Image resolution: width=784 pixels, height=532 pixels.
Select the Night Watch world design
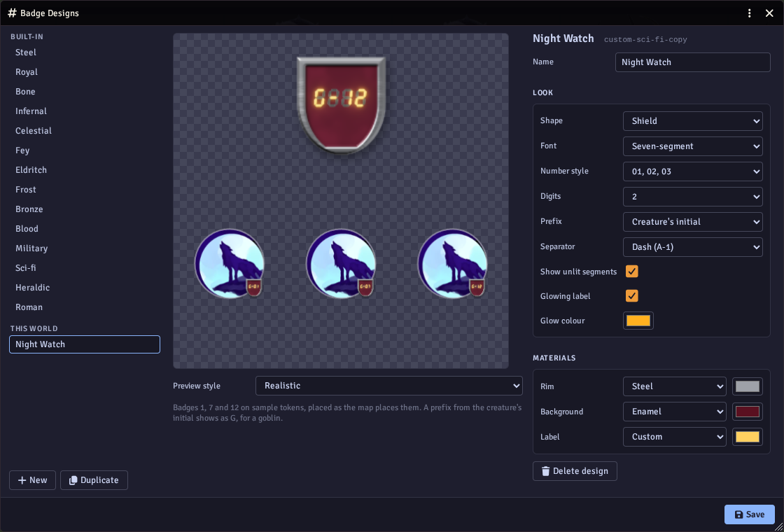click(x=85, y=344)
